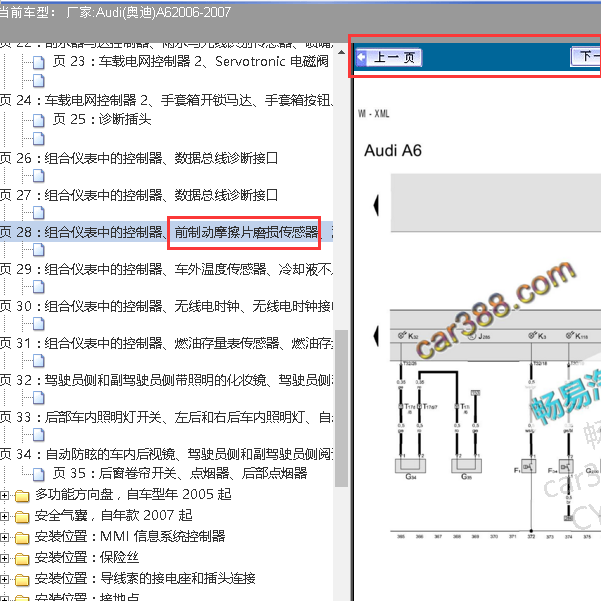Select 页 27 组合仪表中的控制器 row
This screenshot has width=601, height=601.
pos(139,195)
